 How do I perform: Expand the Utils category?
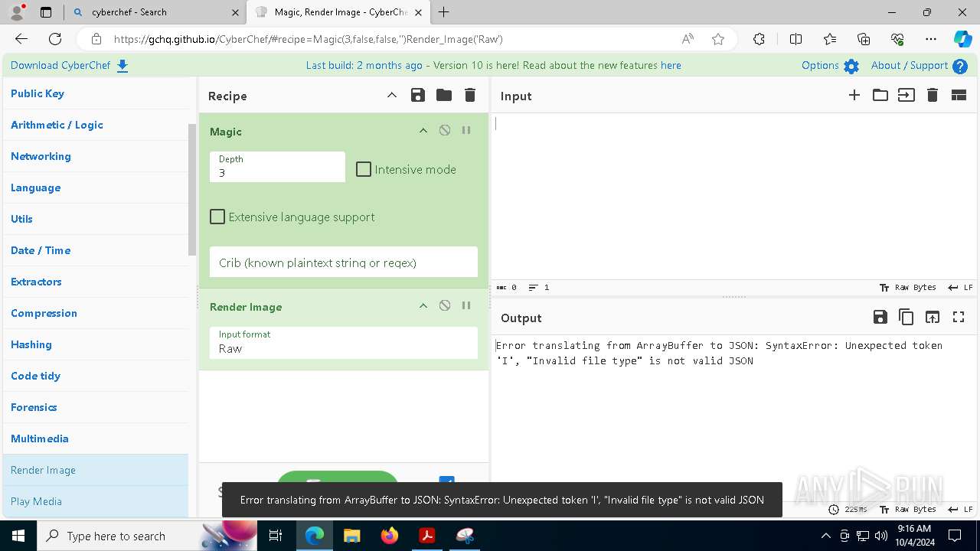[x=96, y=219]
